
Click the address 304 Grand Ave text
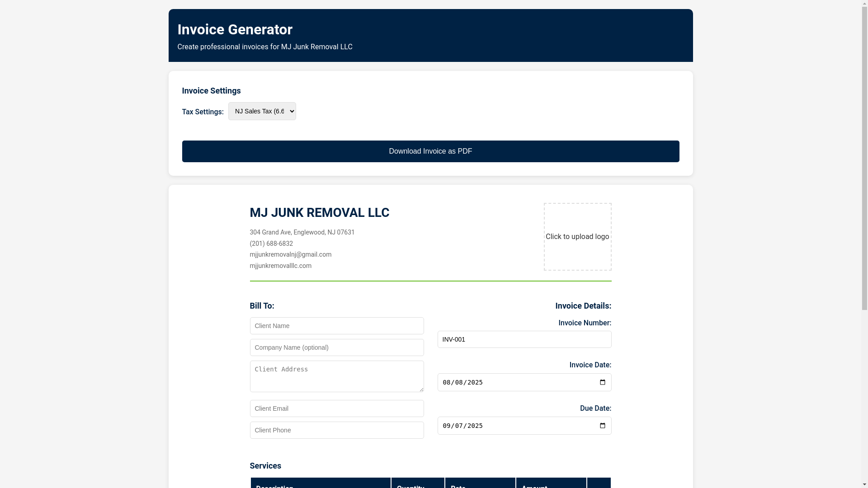click(302, 232)
